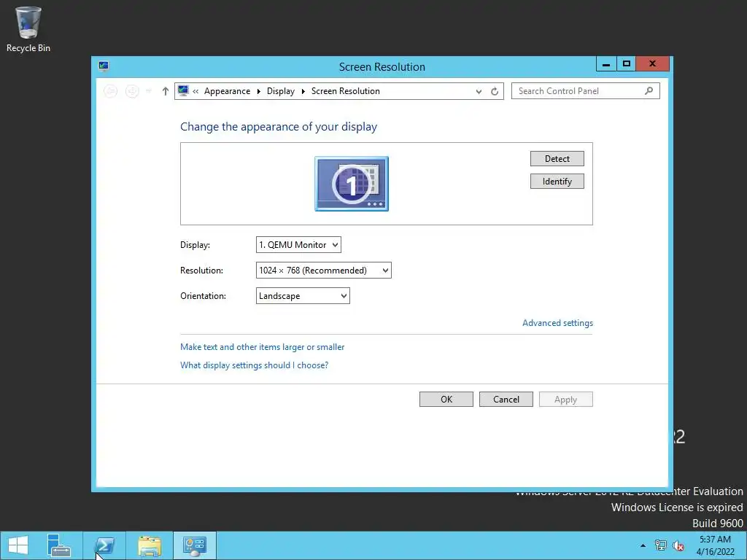
Task: Refresh the address bar location
Action: 495,91
